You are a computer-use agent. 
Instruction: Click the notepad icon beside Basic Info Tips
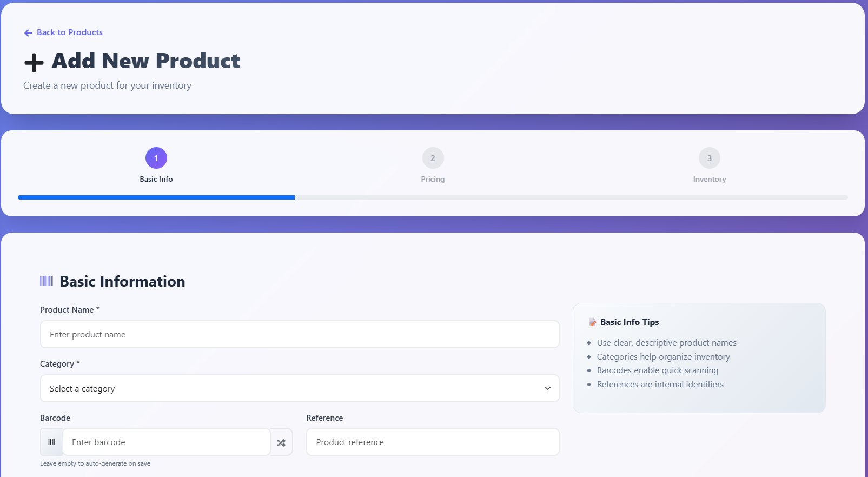point(592,322)
